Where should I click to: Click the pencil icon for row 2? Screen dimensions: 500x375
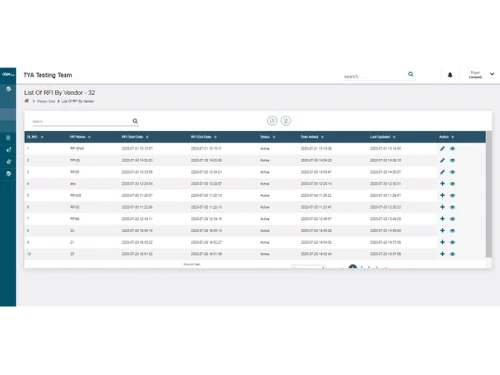point(442,160)
